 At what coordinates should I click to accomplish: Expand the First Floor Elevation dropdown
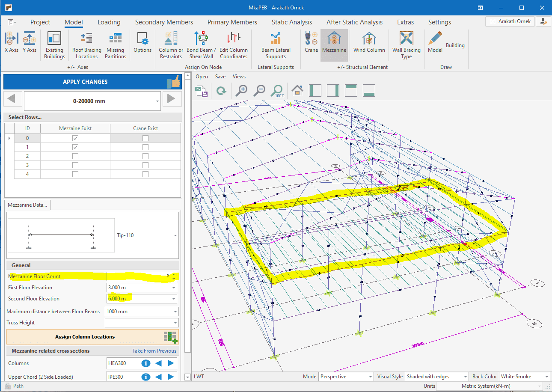174,288
